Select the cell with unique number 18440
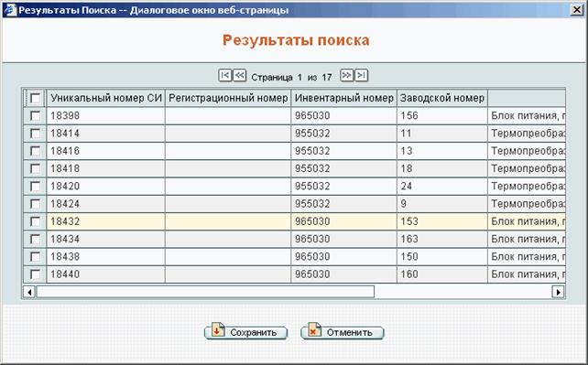Viewport: 588px width, 365px height. coord(105,274)
